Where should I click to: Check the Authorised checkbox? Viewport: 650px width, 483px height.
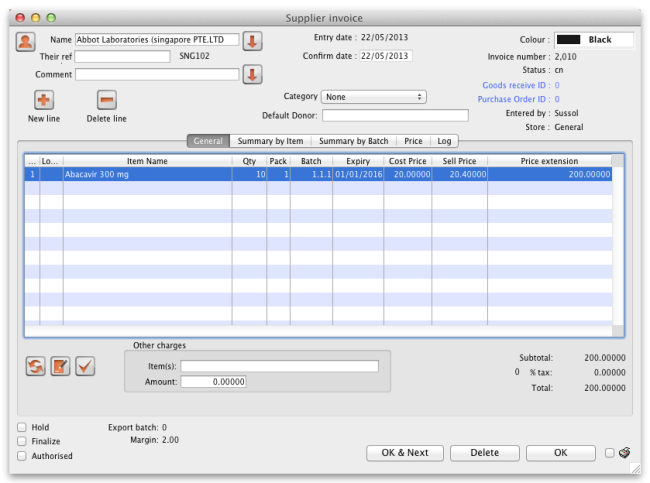pyautogui.click(x=22, y=456)
